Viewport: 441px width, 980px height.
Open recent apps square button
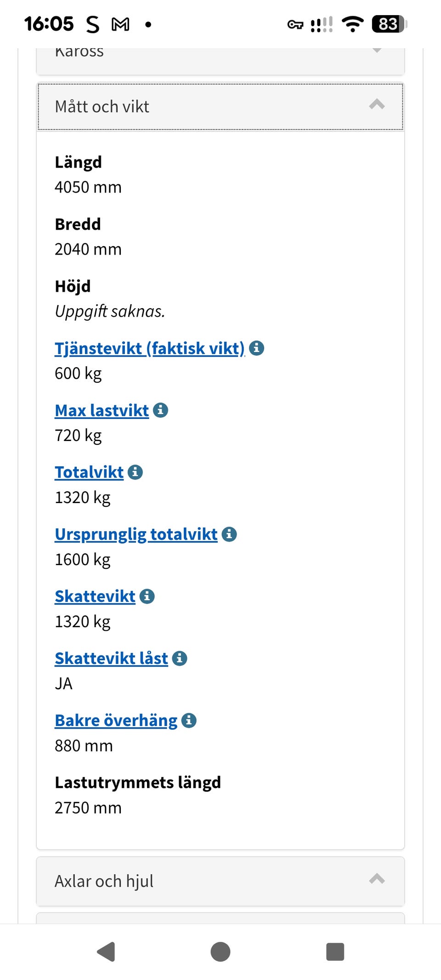click(x=335, y=952)
